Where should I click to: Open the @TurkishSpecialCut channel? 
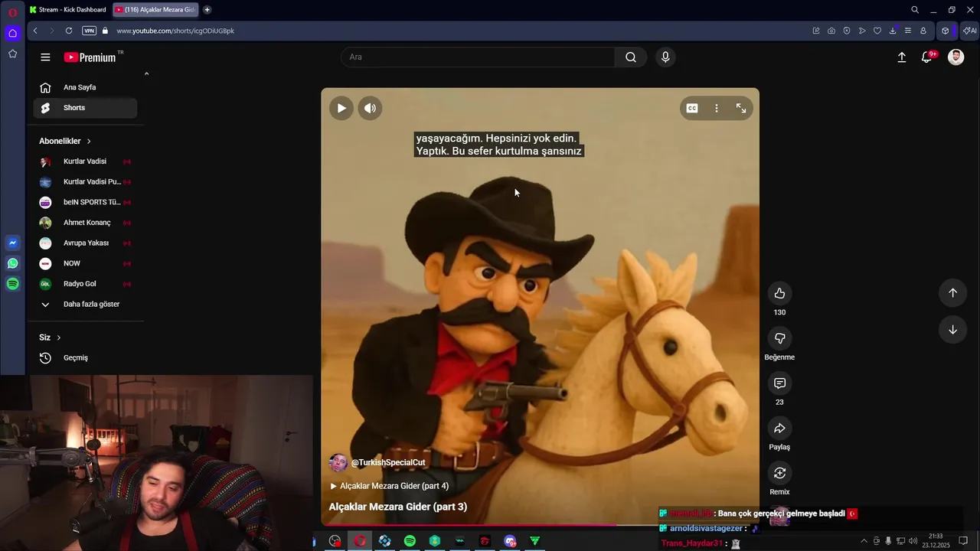tap(388, 462)
